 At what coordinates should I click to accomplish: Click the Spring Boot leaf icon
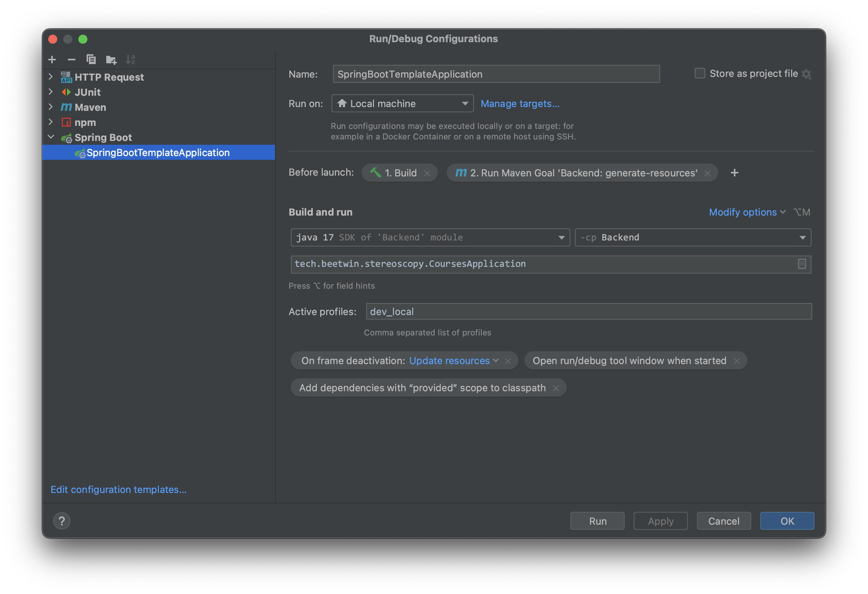(67, 138)
